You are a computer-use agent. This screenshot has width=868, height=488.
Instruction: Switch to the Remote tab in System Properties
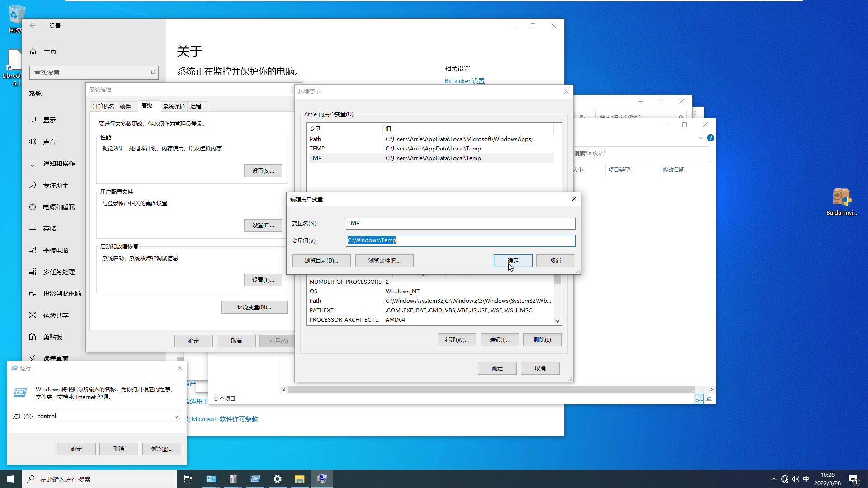pyautogui.click(x=196, y=107)
